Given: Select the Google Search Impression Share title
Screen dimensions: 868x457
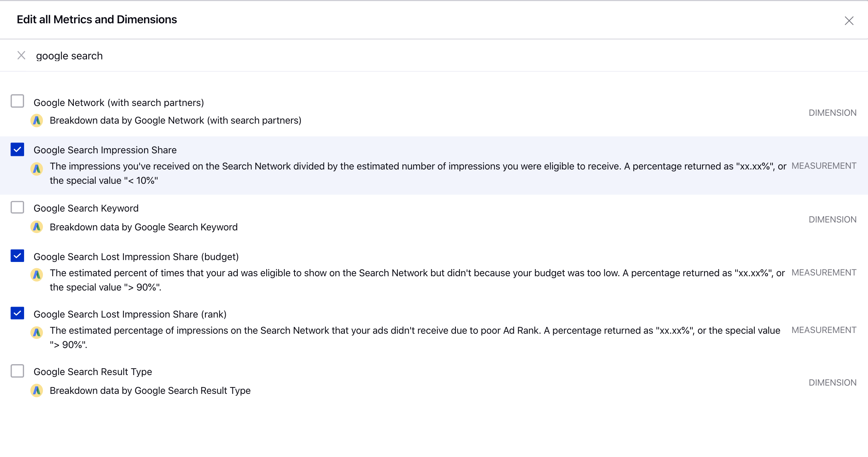Looking at the screenshot, I should 105,150.
